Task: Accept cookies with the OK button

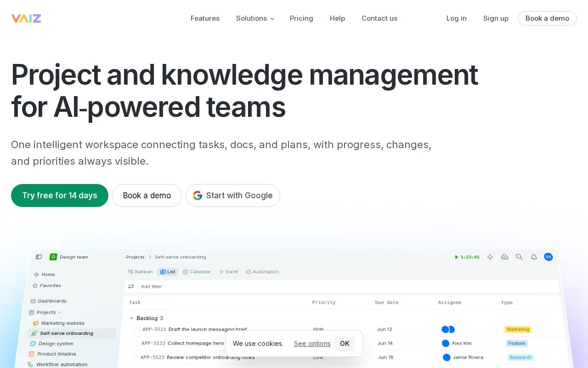Action: click(345, 344)
